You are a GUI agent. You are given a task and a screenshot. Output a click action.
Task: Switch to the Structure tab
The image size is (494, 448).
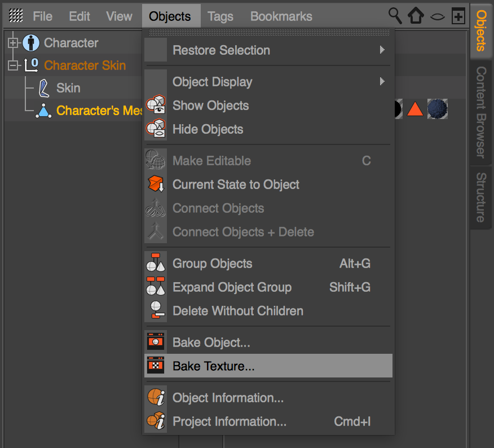click(480, 197)
